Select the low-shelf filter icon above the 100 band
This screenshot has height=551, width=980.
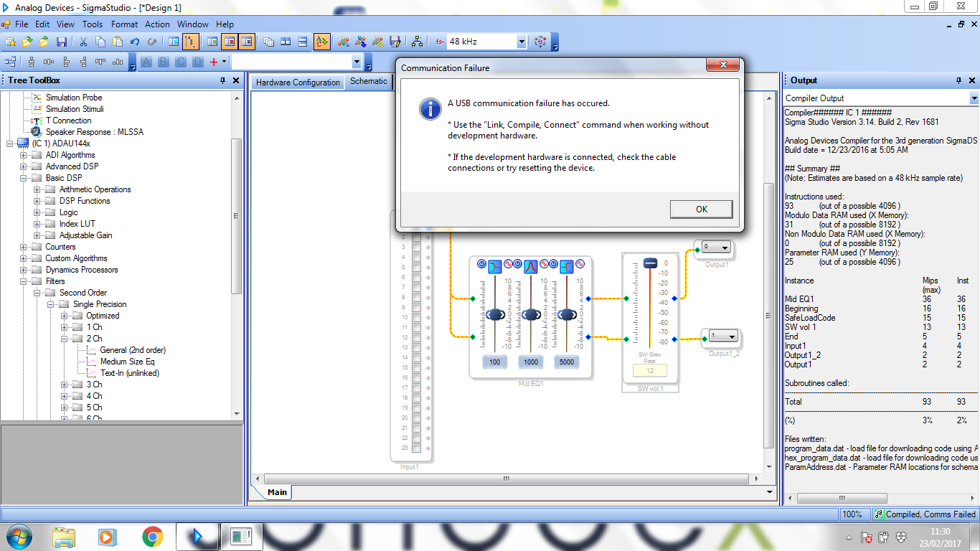[495, 267]
